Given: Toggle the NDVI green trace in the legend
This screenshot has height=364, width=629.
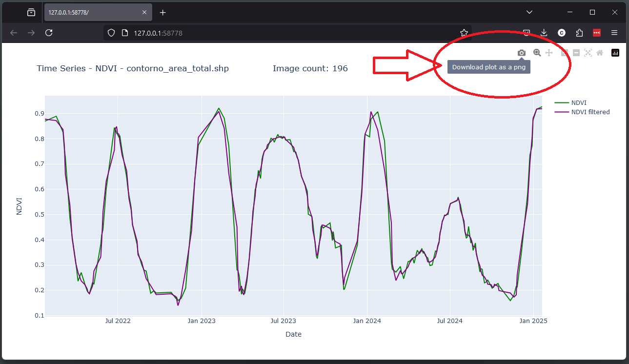Looking at the screenshot, I should point(579,102).
